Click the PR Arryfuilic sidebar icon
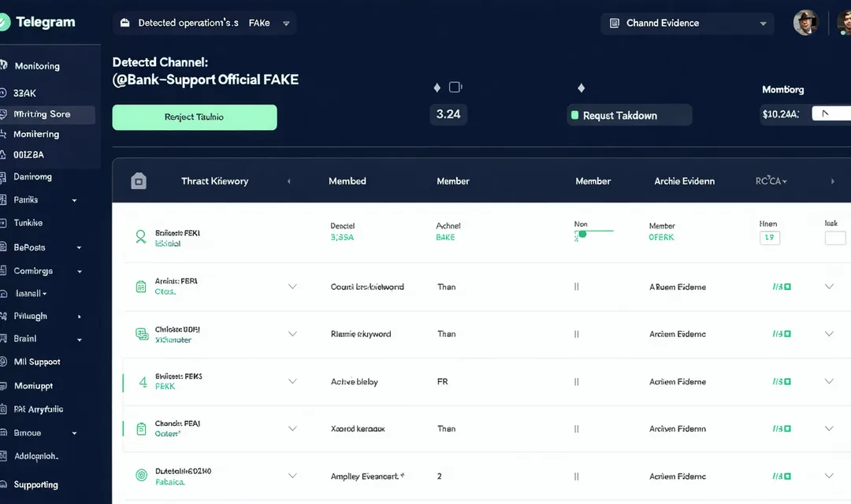 tap(3, 409)
